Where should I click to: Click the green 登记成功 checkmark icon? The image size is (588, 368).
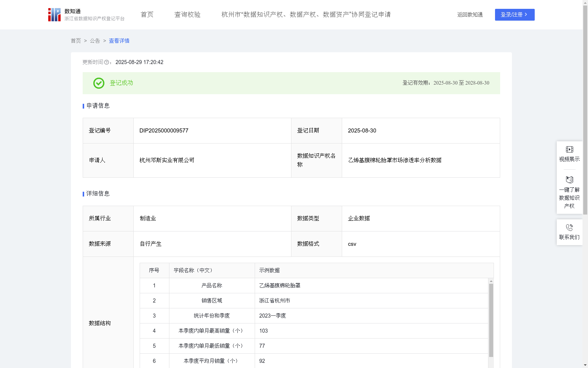[98, 83]
